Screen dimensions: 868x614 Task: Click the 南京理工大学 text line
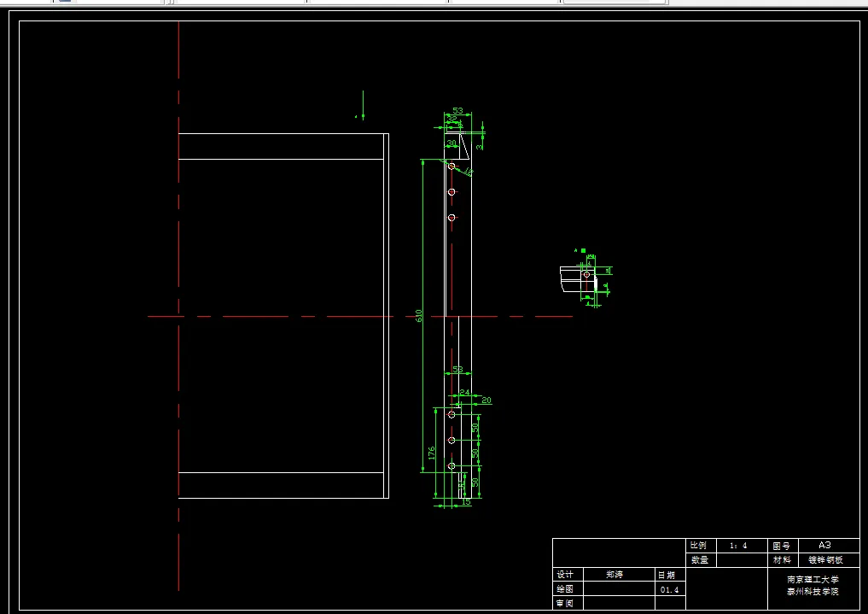(813, 580)
